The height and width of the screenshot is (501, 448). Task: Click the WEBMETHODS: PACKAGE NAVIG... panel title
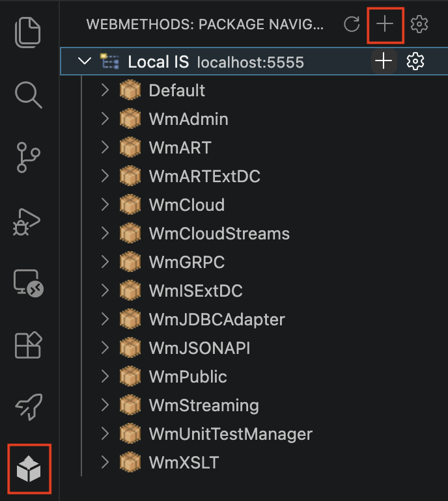coord(205,24)
